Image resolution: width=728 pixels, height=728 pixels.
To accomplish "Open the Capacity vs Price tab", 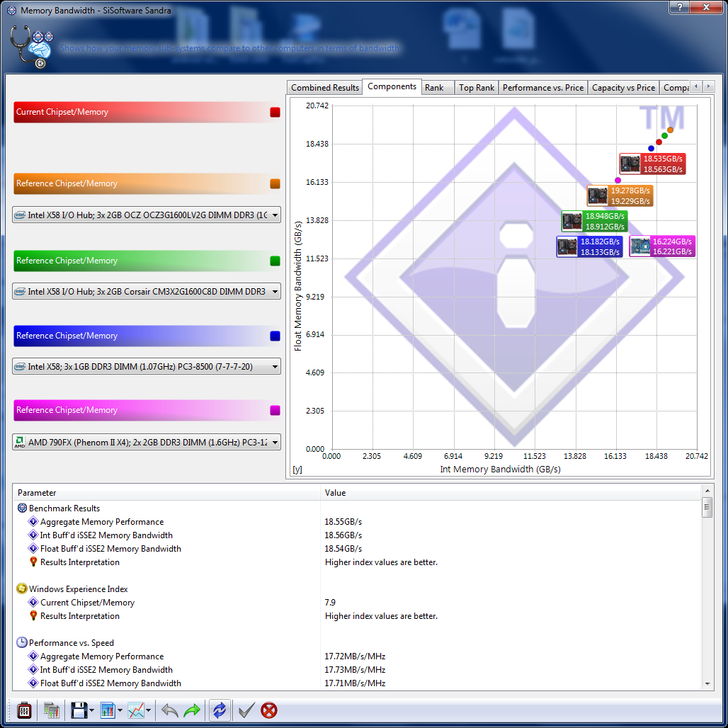I will tap(623, 88).
